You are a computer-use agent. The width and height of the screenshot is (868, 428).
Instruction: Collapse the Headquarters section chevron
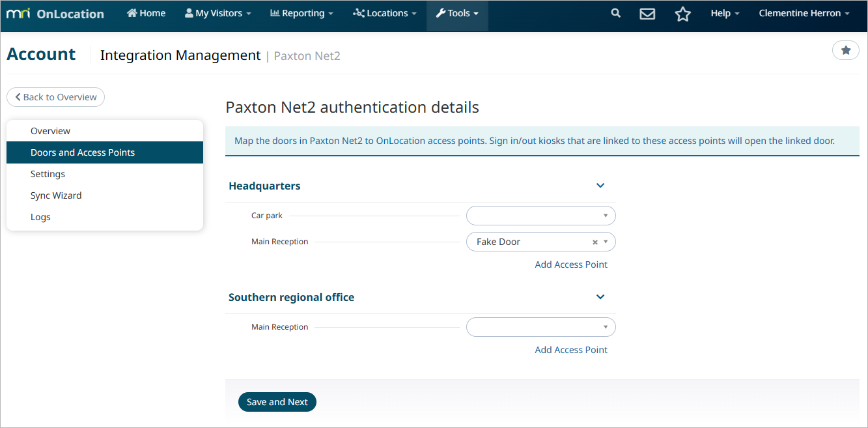(600, 186)
